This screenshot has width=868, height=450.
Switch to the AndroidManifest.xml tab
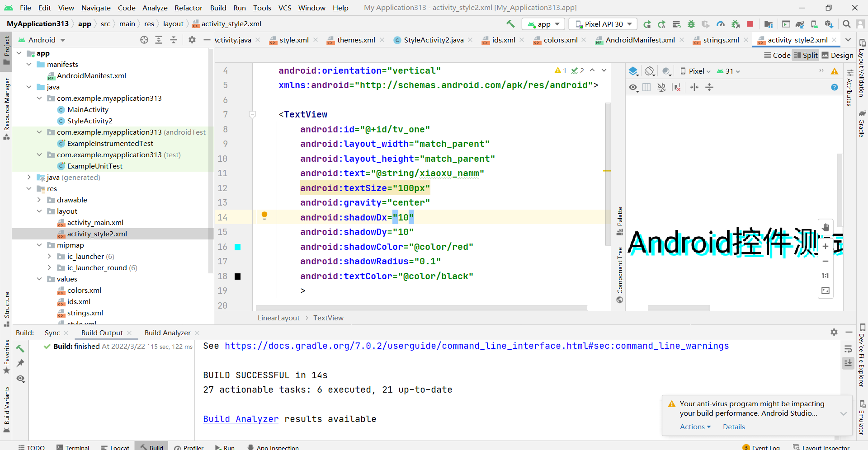point(640,40)
